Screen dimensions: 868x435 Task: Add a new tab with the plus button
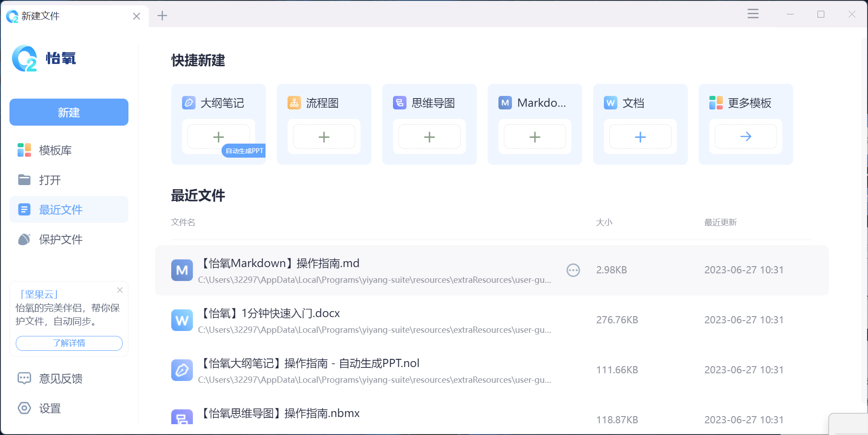162,16
